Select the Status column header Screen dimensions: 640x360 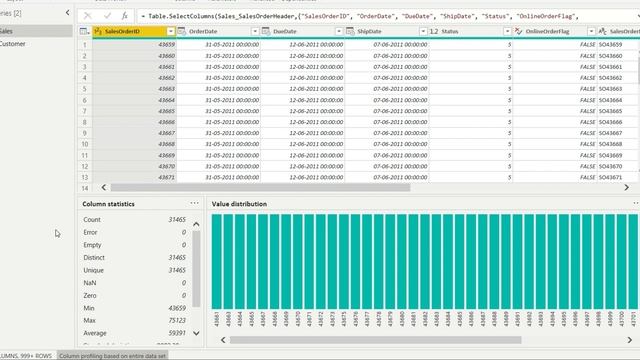[471, 31]
